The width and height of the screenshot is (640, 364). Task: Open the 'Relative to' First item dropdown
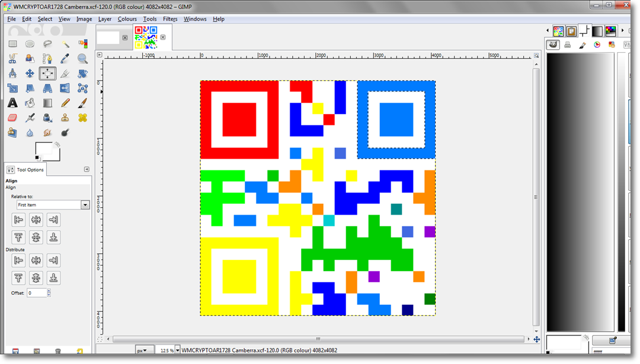tap(53, 205)
